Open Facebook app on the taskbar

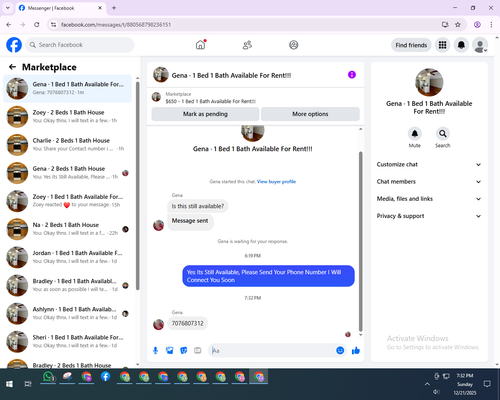tap(106, 377)
